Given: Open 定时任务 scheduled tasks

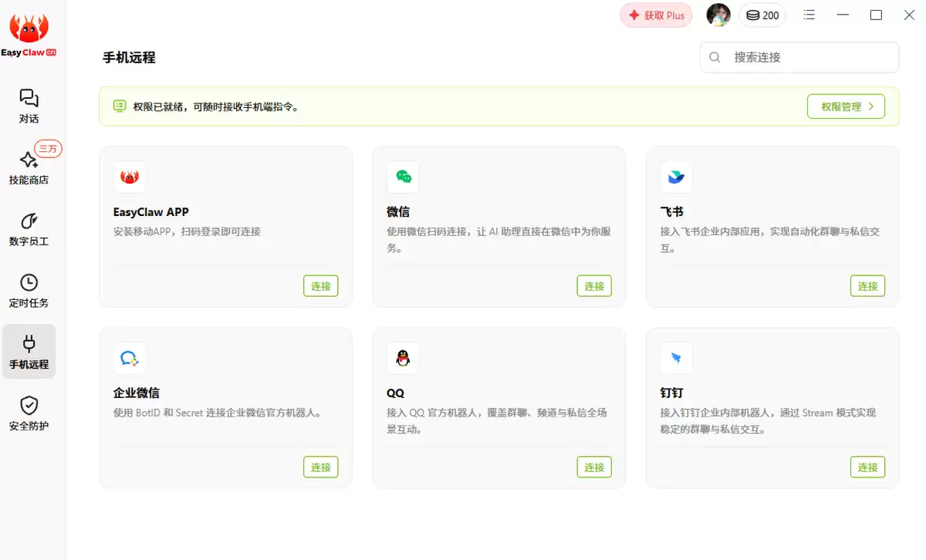Looking at the screenshot, I should [29, 290].
